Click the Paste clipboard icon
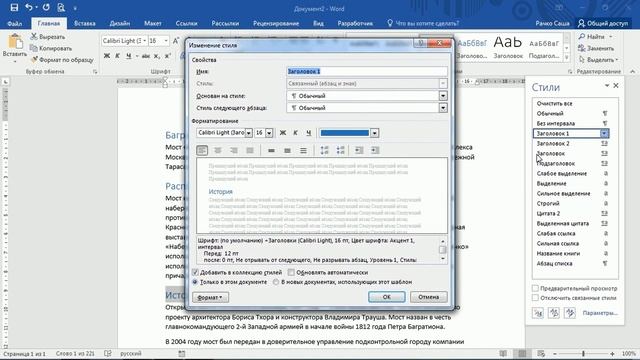The width and height of the screenshot is (640, 360). [x=15, y=42]
